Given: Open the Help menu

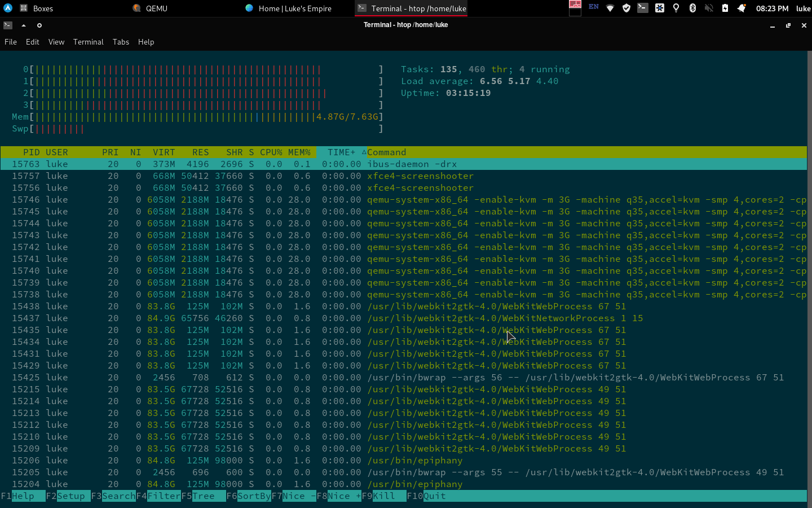Looking at the screenshot, I should pyautogui.click(x=146, y=42).
